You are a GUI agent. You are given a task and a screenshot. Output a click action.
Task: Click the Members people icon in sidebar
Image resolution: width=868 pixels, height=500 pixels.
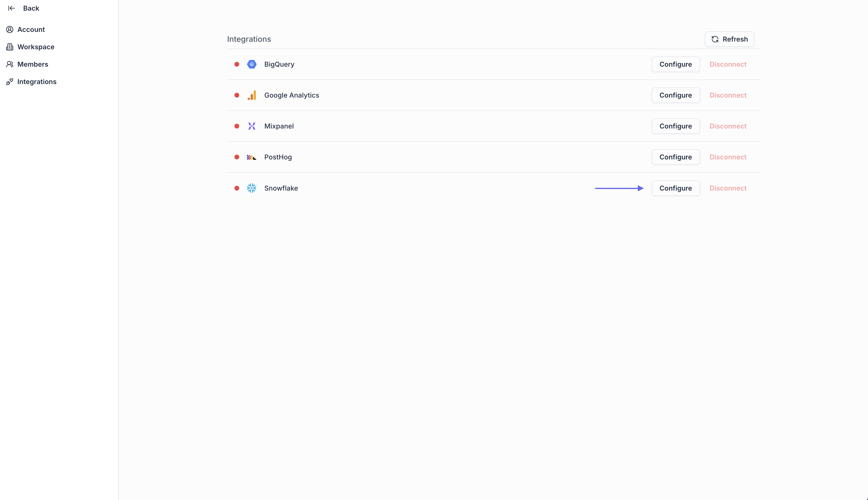(10, 64)
